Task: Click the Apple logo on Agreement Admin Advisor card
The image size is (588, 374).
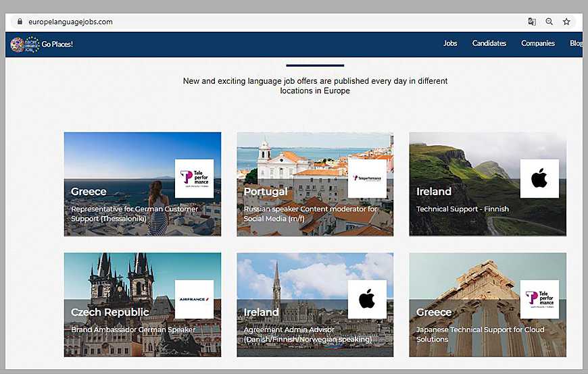Action: pyautogui.click(x=367, y=299)
